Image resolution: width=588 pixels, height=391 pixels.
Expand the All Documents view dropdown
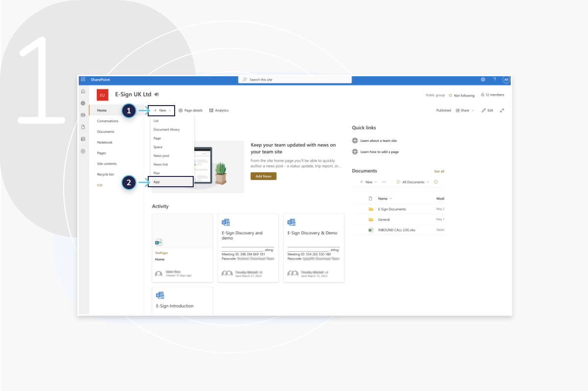(x=413, y=182)
